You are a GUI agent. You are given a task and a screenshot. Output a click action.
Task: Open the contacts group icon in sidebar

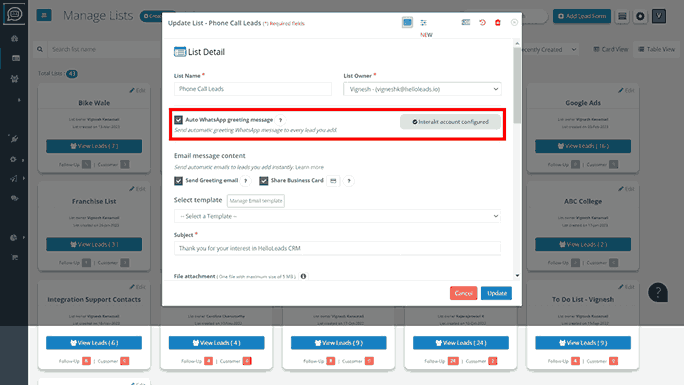[x=14, y=79]
